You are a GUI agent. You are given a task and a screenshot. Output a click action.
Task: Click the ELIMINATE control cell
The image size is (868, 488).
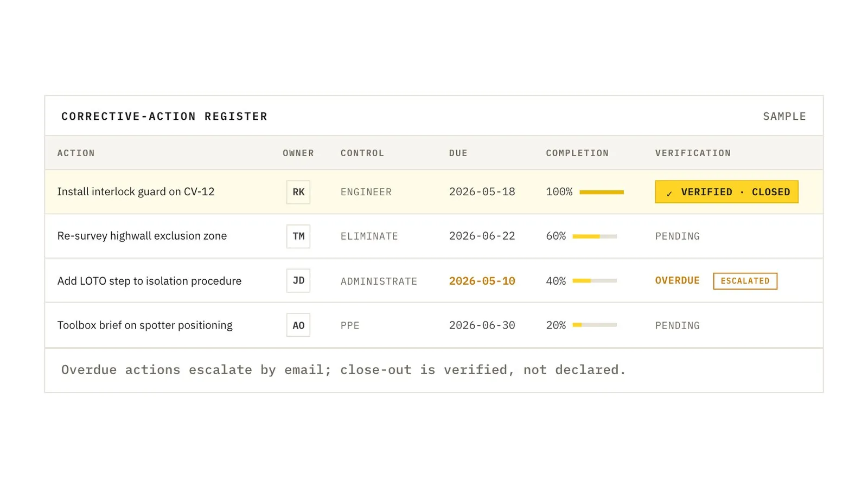(x=369, y=236)
